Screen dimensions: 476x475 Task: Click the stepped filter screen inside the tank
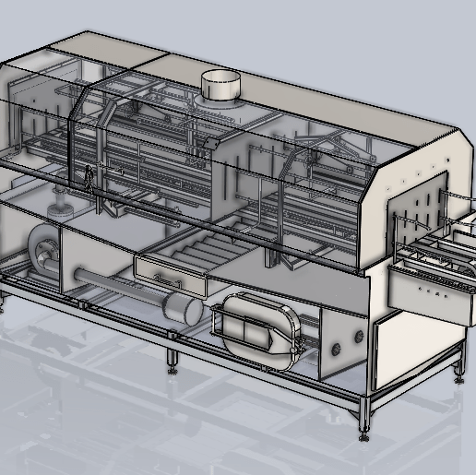pos(212,246)
